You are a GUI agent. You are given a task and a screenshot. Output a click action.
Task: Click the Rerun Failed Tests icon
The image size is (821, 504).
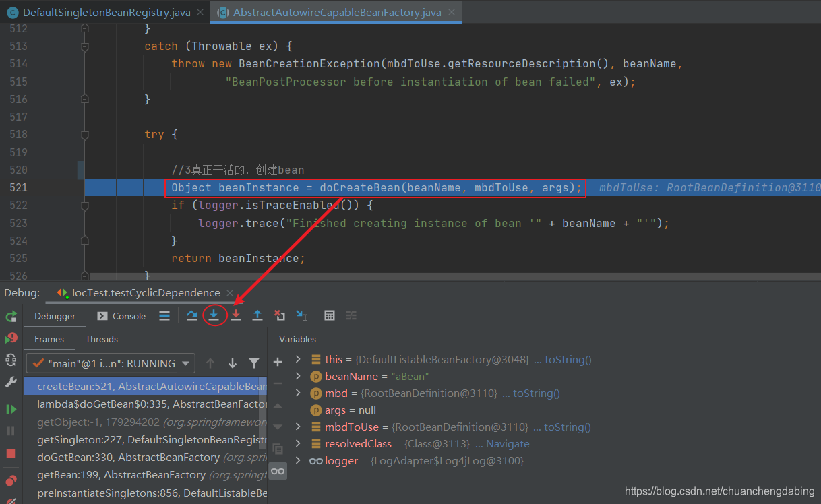coord(11,338)
